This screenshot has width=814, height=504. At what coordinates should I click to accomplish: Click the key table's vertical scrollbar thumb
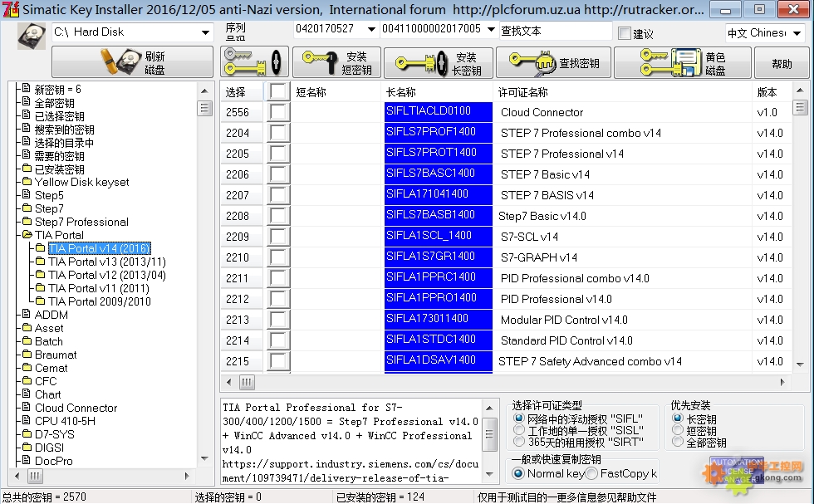click(x=800, y=107)
